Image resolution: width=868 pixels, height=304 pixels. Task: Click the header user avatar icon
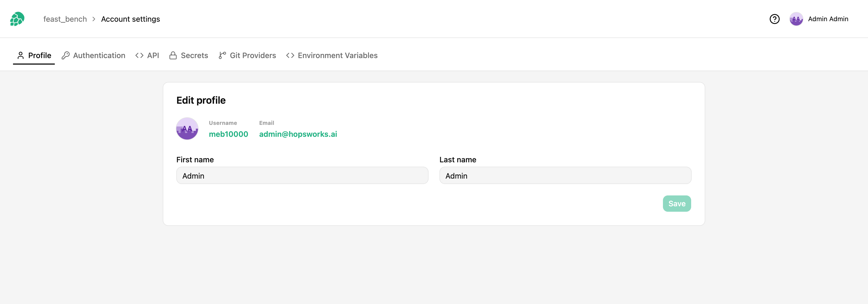click(x=796, y=19)
